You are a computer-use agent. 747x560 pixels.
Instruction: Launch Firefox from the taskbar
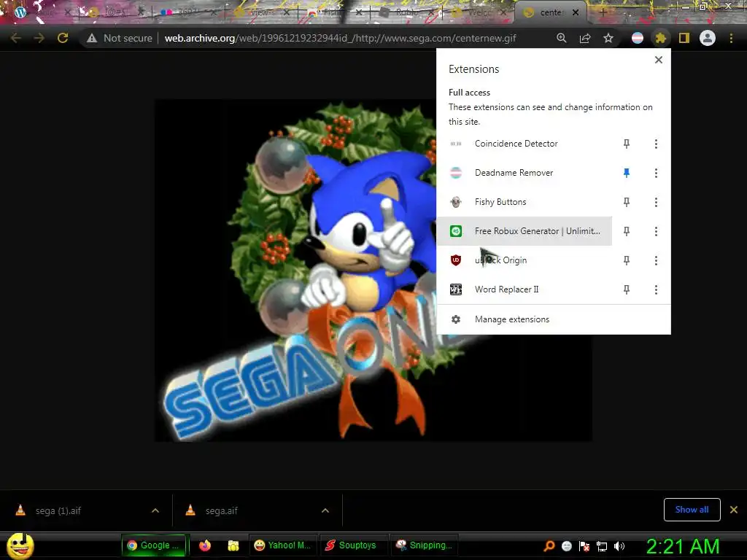[x=205, y=545]
